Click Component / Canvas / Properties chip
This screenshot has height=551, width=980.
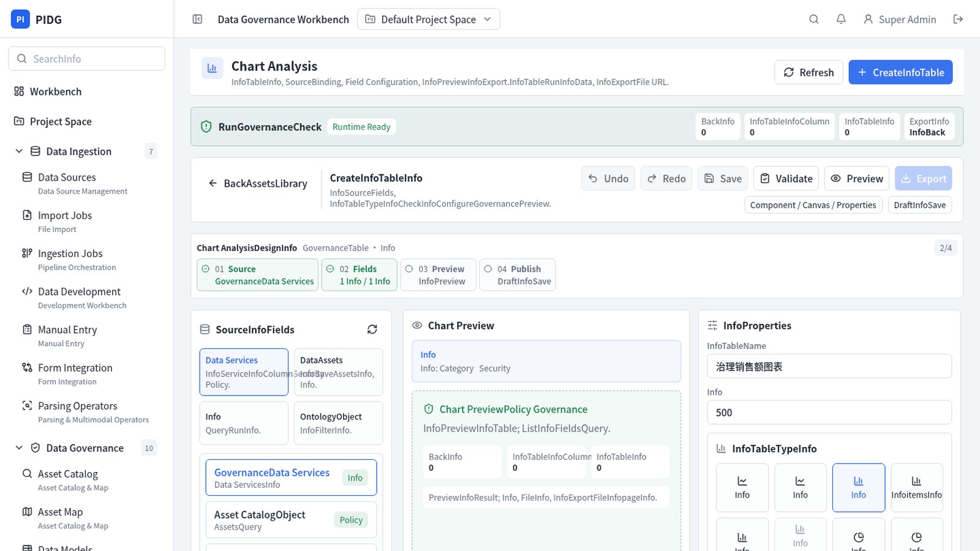(813, 205)
